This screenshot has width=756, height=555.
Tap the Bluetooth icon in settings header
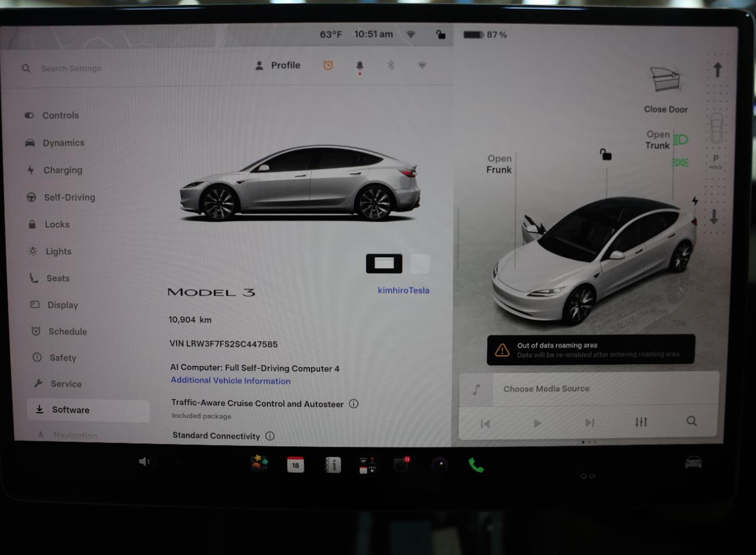pos(390,66)
